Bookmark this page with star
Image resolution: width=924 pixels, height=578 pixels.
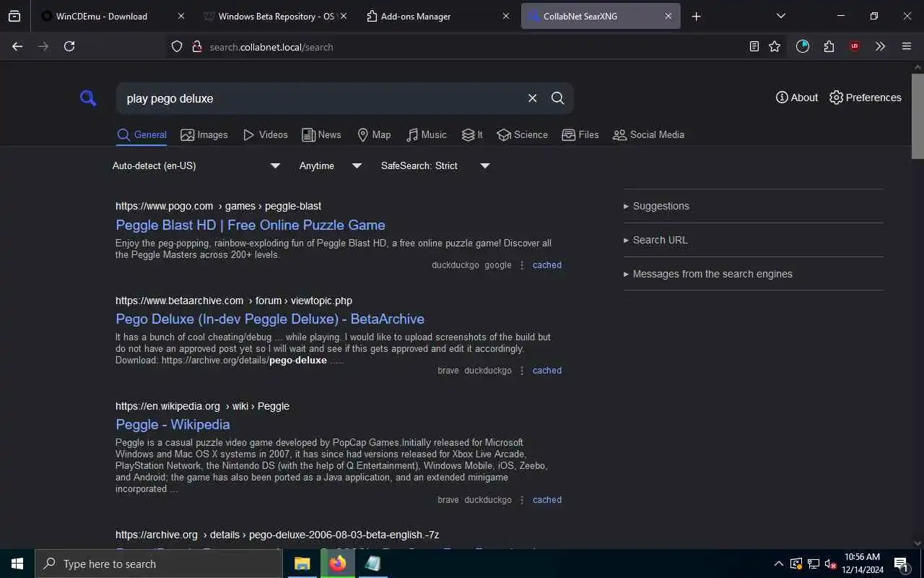pos(775,46)
